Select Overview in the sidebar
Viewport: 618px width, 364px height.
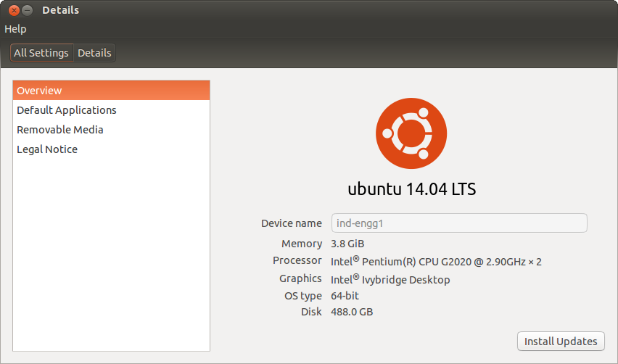pos(111,91)
